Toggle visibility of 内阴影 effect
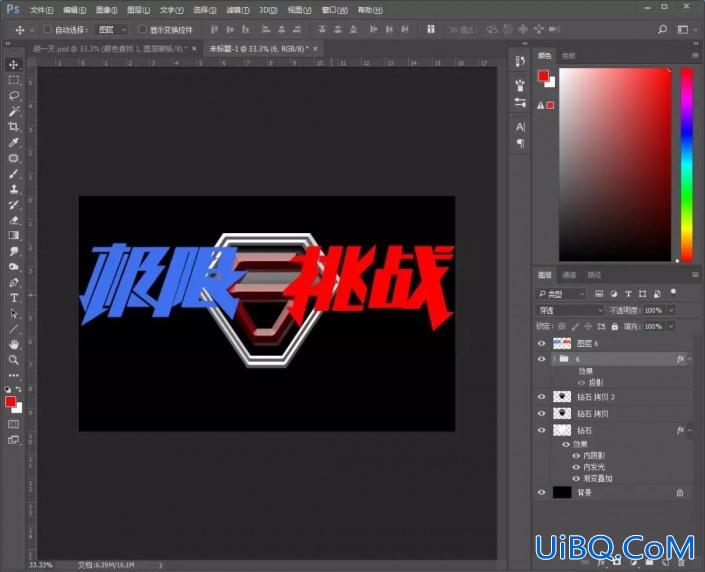Viewport: 705px width, 572px height. pos(576,456)
